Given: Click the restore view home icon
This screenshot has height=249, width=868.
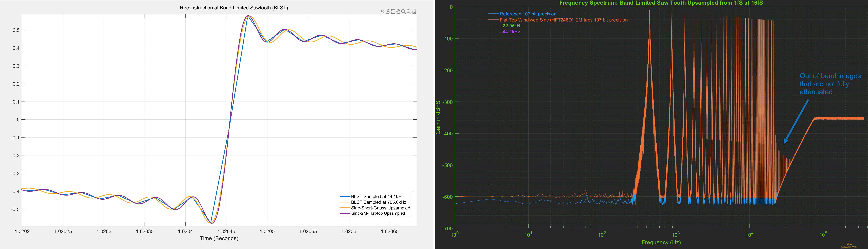Looking at the screenshot, I should pos(414,11).
